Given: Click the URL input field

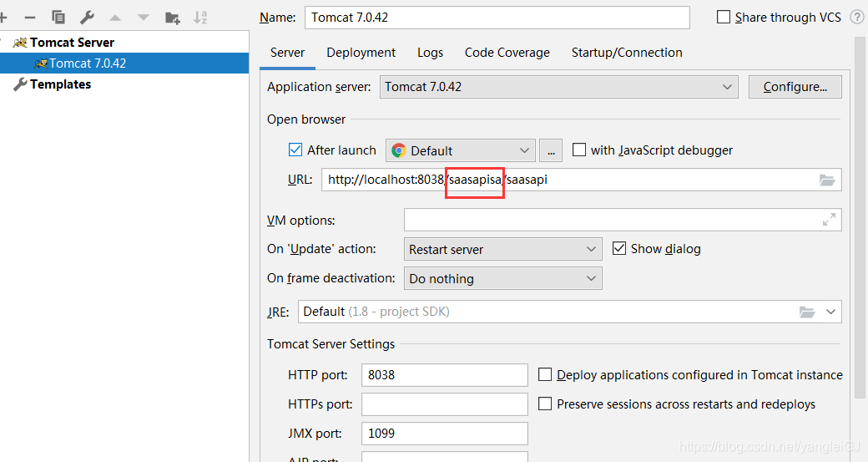Looking at the screenshot, I should click(x=581, y=180).
